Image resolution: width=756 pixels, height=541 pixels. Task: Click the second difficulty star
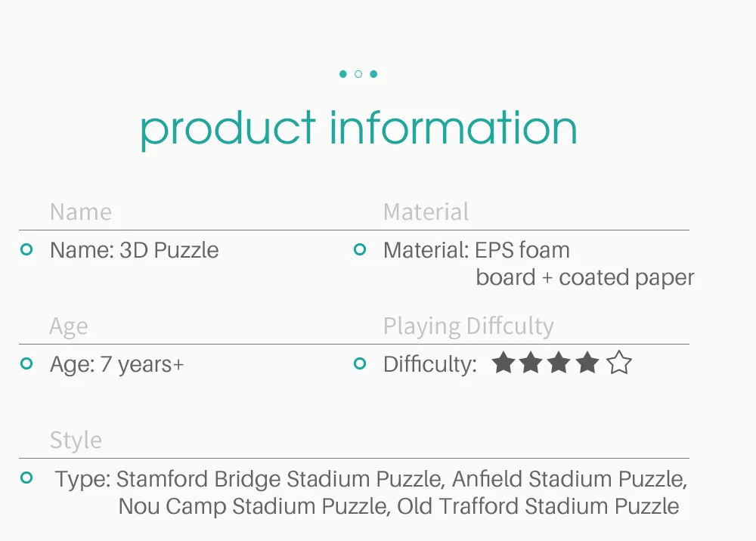tap(531, 362)
